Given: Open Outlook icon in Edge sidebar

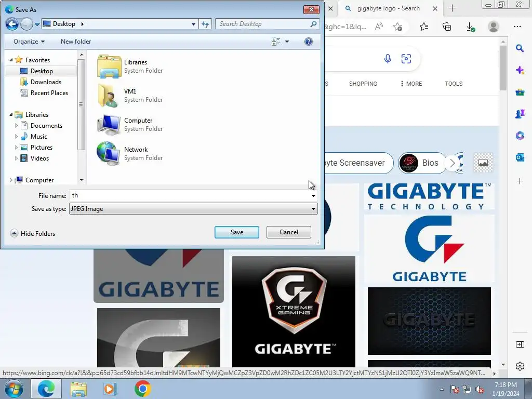Looking at the screenshot, I should point(520,157).
